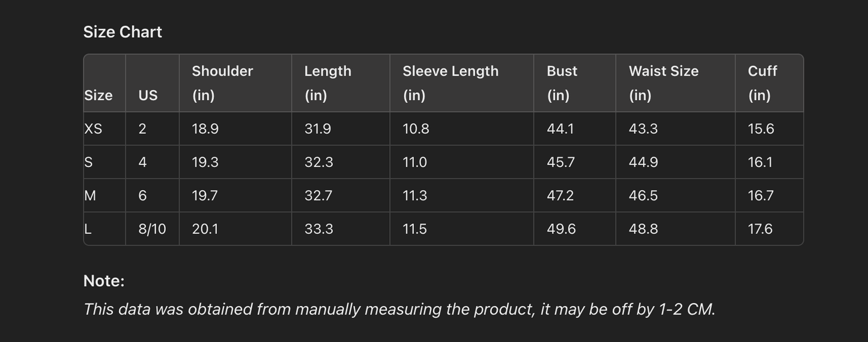Click the L cuff value 17.6
Screen dimensions: 868x342
(760, 229)
